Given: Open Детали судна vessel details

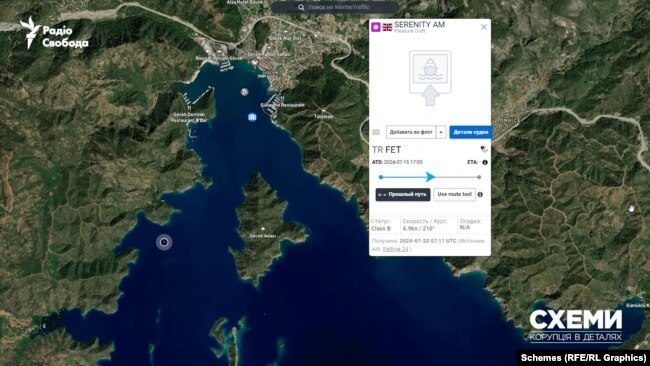Looking at the screenshot, I should pos(470,132).
